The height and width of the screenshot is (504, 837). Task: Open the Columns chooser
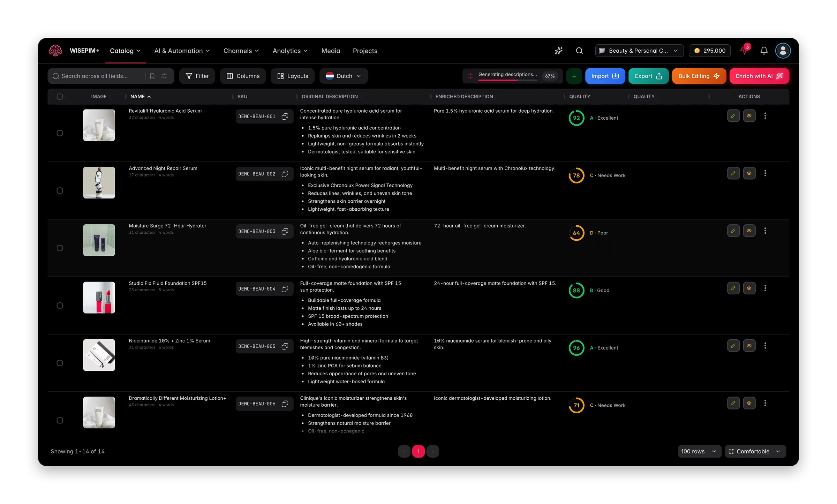coord(243,76)
